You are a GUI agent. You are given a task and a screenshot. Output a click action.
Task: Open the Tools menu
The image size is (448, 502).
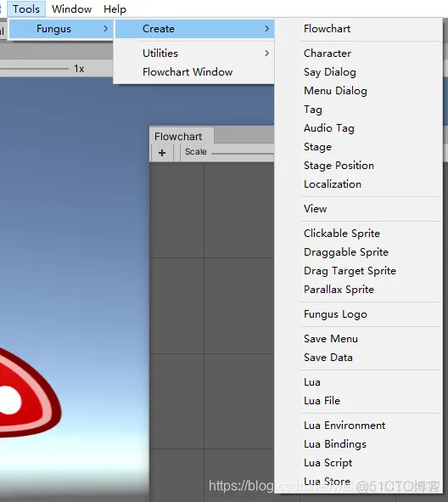[26, 9]
